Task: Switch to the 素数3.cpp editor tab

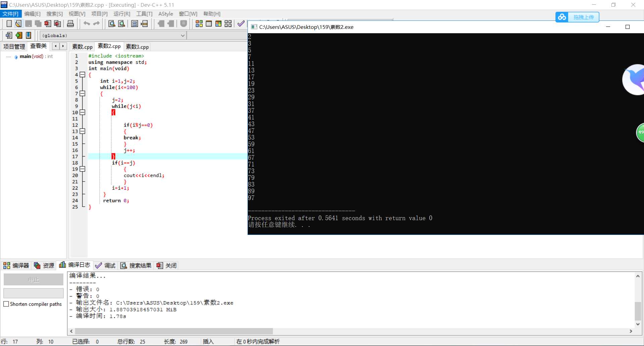Action: pos(137,47)
